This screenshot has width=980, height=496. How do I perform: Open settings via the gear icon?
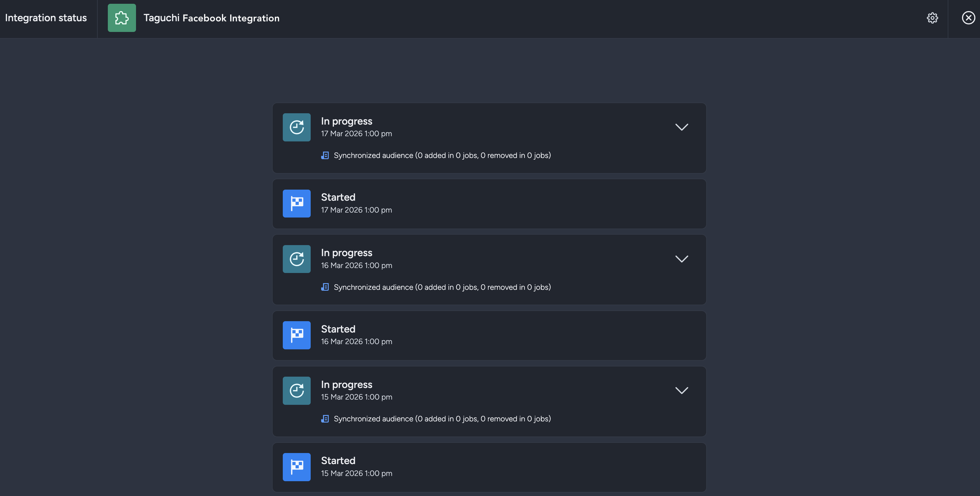pos(932,17)
